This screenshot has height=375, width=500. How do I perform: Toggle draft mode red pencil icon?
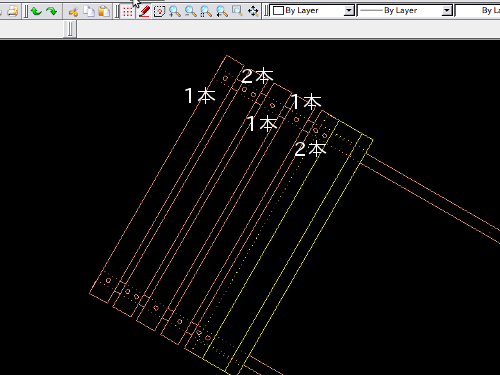[x=144, y=12]
